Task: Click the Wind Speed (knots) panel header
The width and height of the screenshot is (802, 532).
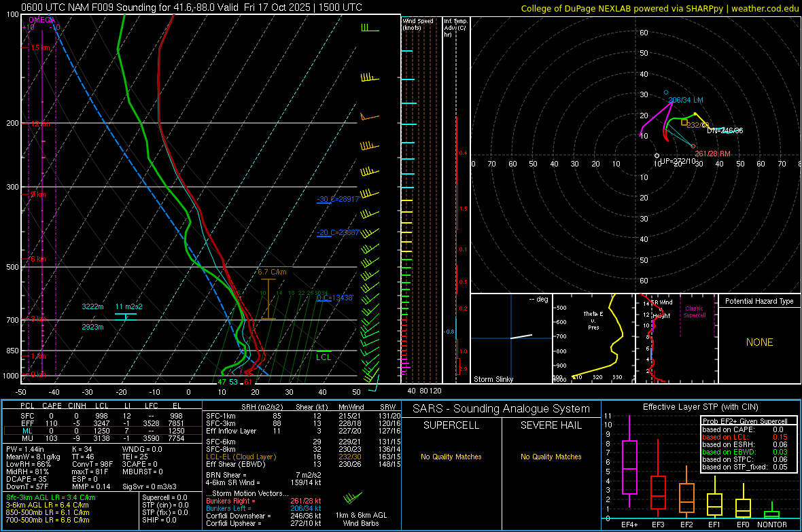Action: click(x=418, y=24)
